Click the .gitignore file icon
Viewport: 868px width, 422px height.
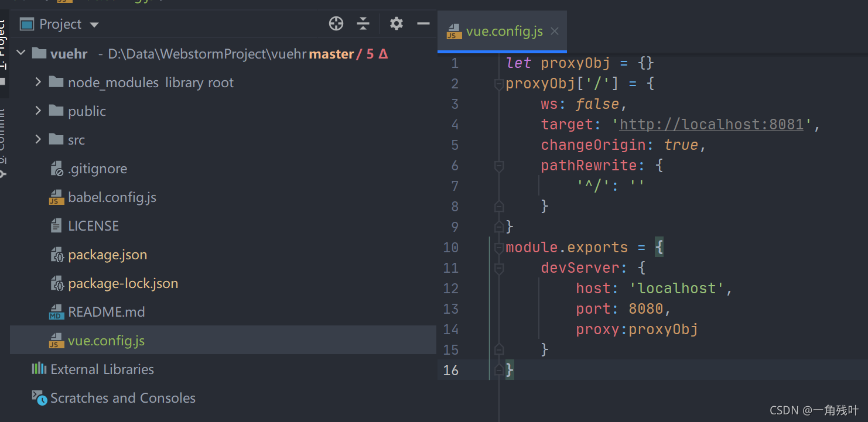56,169
